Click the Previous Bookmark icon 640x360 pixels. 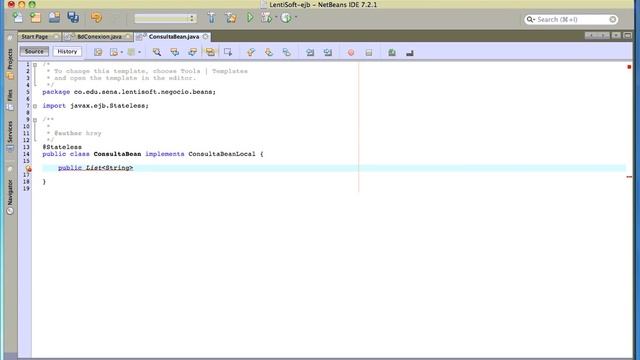tap(251, 52)
